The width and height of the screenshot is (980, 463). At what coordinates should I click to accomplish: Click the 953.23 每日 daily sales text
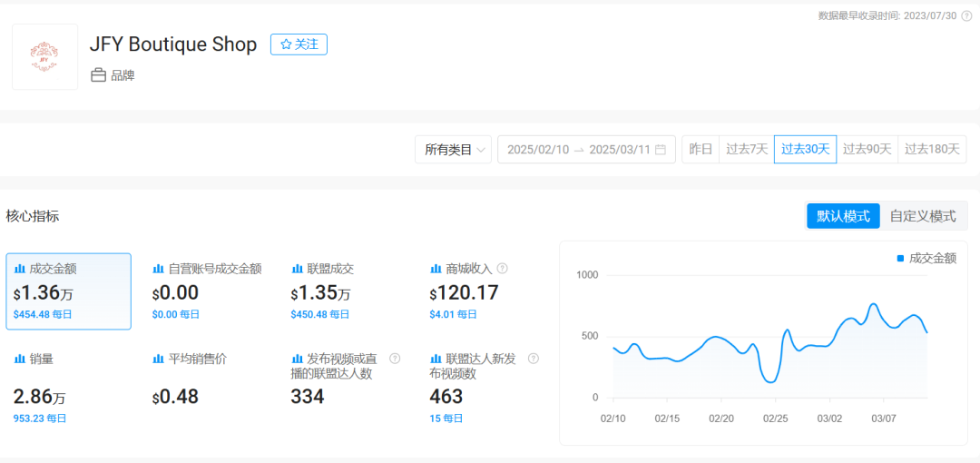click(39, 418)
